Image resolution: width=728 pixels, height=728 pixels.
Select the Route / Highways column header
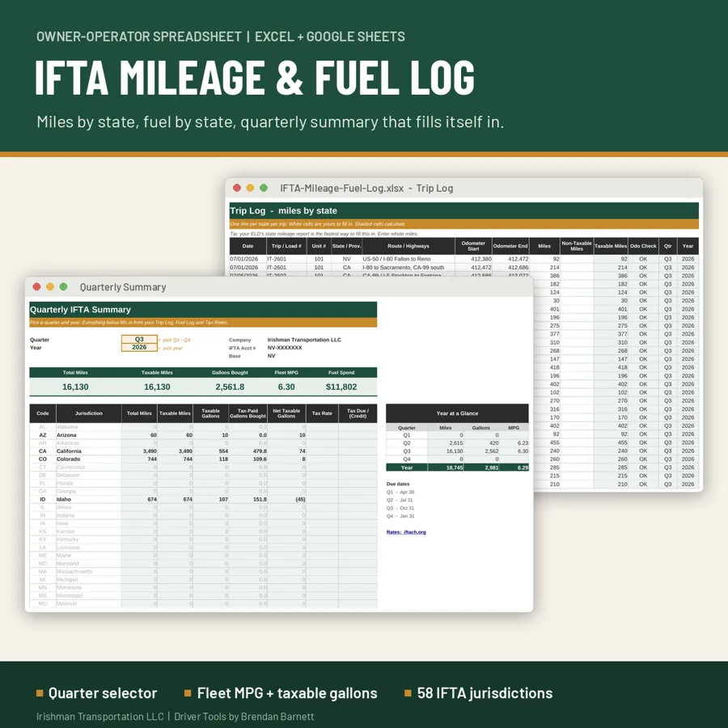tap(408, 246)
